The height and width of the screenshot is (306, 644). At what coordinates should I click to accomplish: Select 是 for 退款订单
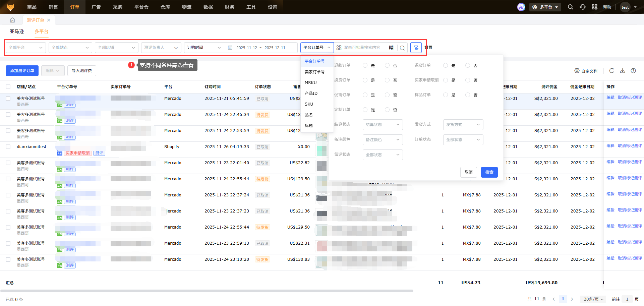[x=365, y=66]
